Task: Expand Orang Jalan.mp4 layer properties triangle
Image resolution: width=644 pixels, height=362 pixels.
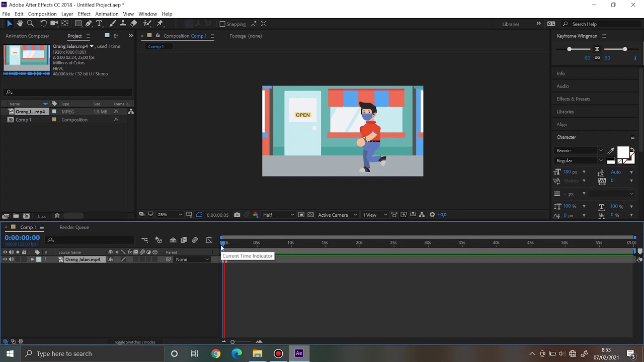Action: (x=33, y=259)
